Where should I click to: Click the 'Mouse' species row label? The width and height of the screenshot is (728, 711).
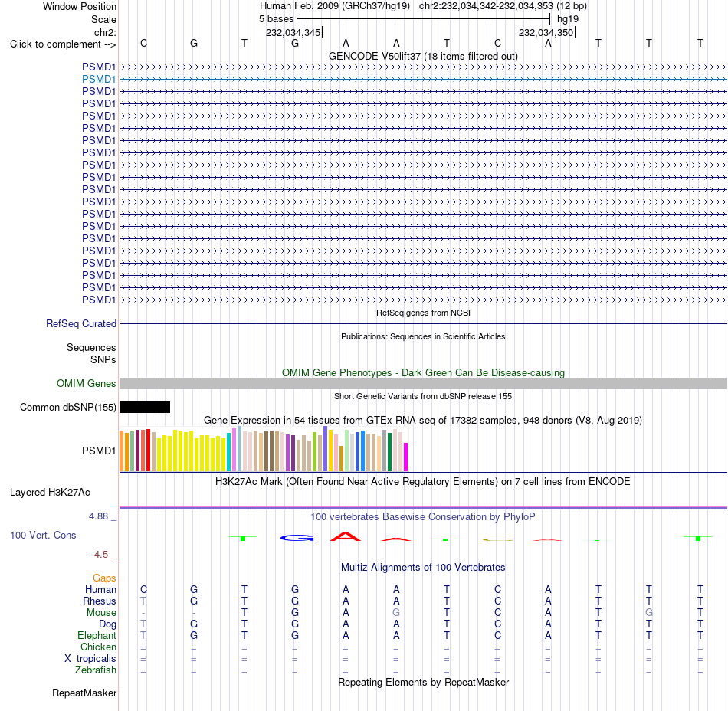tap(101, 613)
